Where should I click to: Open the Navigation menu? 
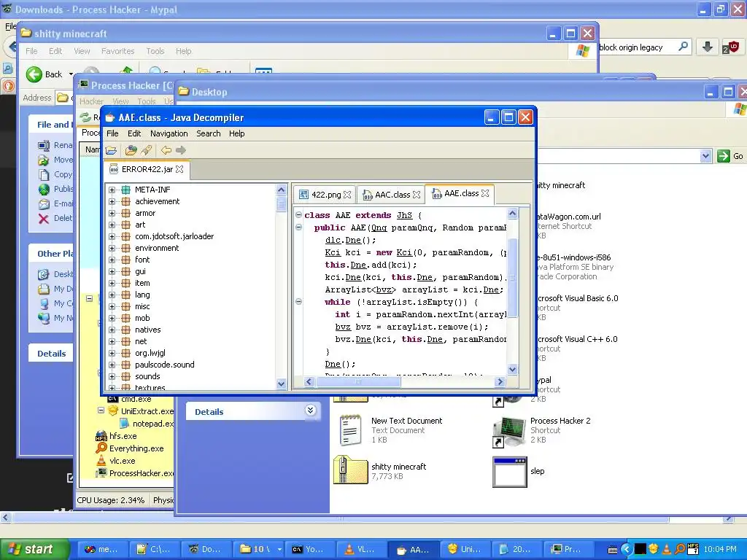pyautogui.click(x=169, y=134)
